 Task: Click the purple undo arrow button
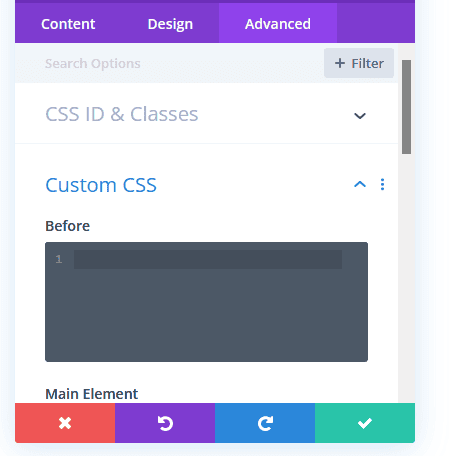coord(165,423)
